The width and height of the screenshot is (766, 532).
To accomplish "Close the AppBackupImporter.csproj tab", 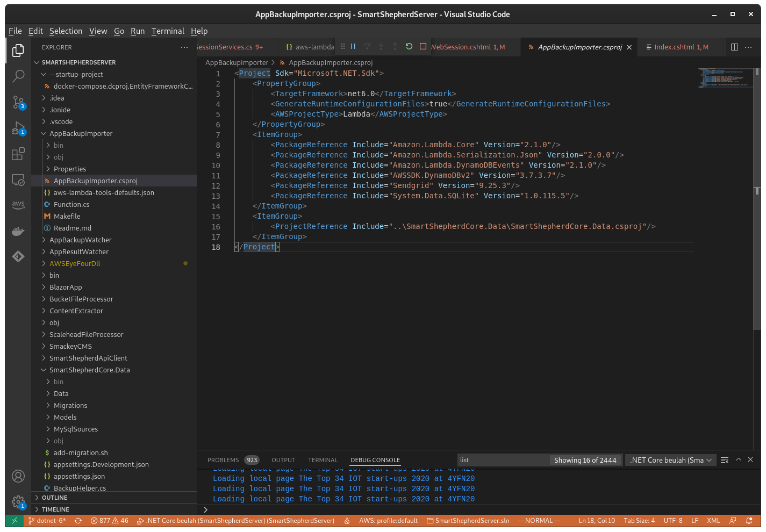I will point(629,47).
